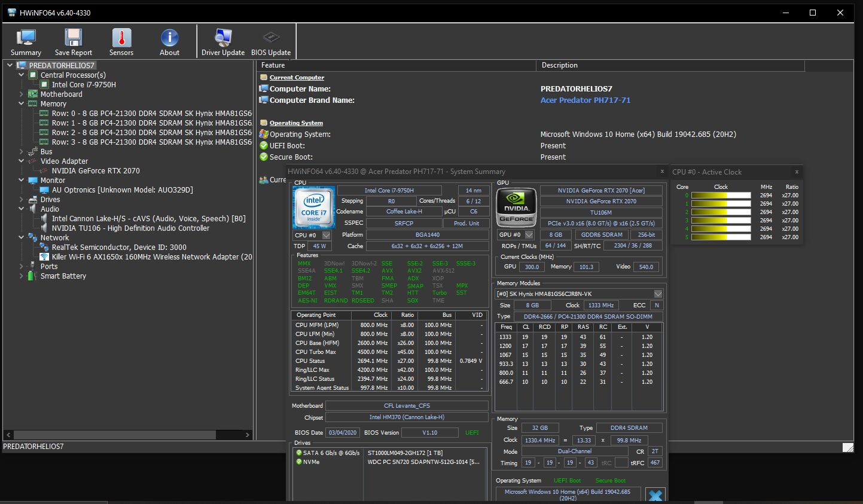This screenshot has width=863, height=504.
Task: Click the Motherboard icon in the tree
Action: (33, 94)
